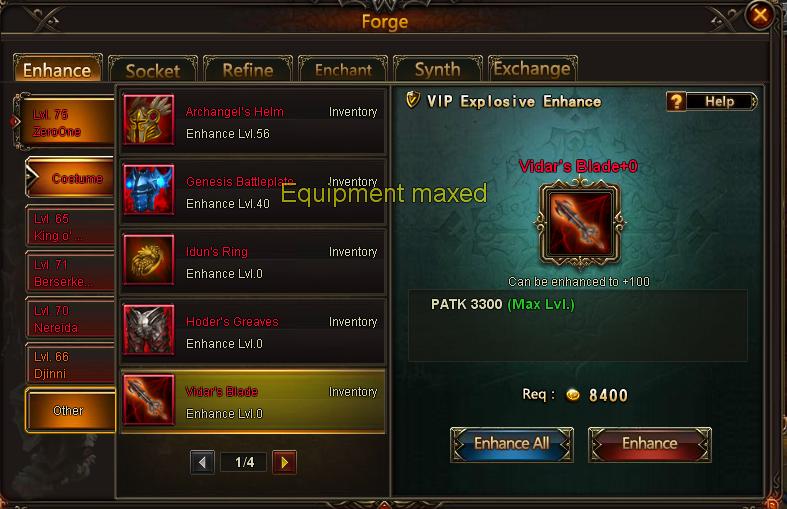Select the Other category button

click(70, 410)
